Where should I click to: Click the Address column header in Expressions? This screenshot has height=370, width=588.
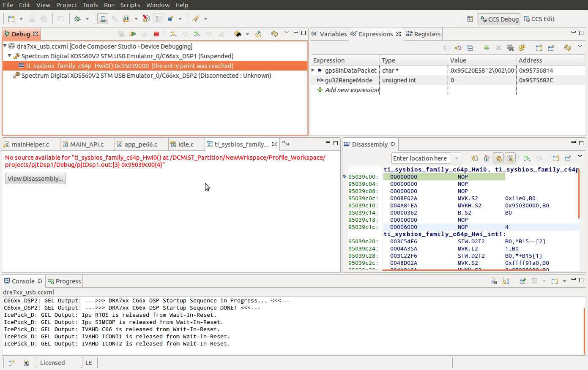pos(550,60)
